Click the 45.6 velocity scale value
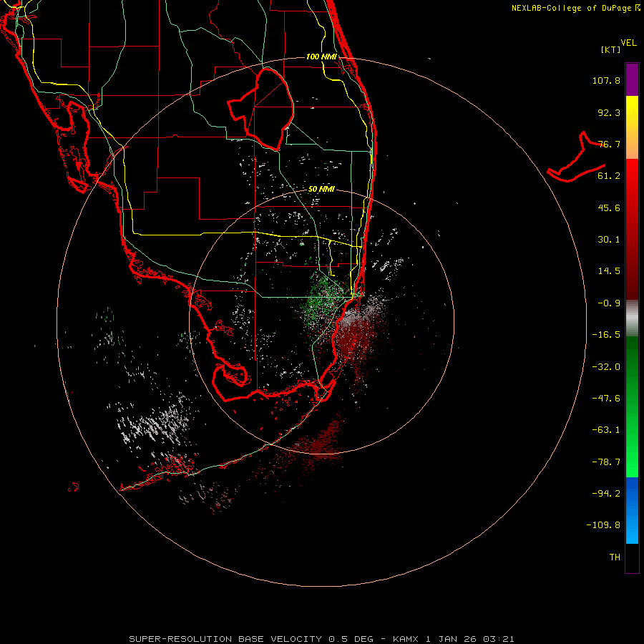This screenshot has width=644, height=644. coord(609,208)
